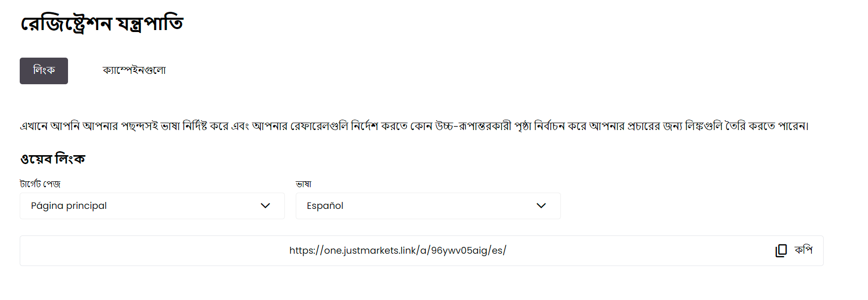Click the description paragraph about promotional links
868x300 pixels.
[x=415, y=126]
